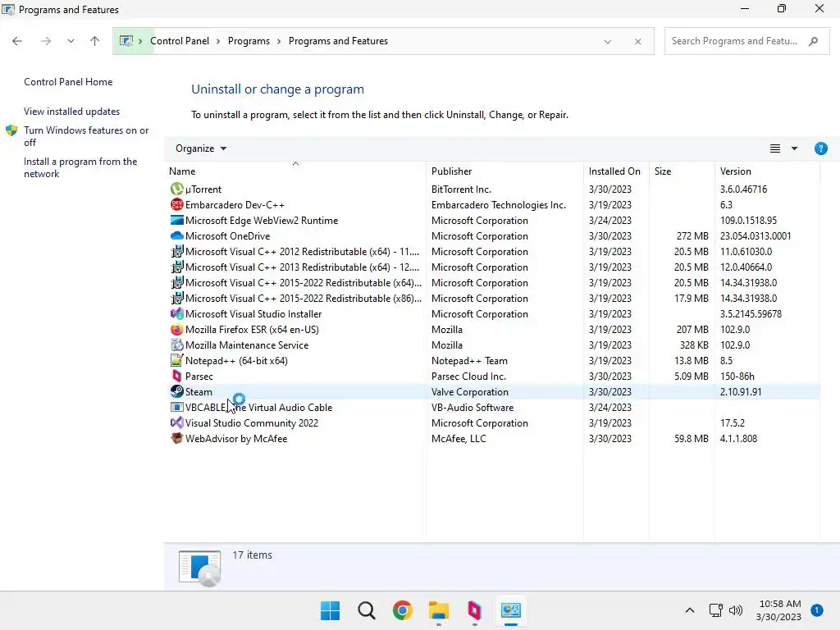
Task: Click the Steam program icon
Action: (177, 391)
